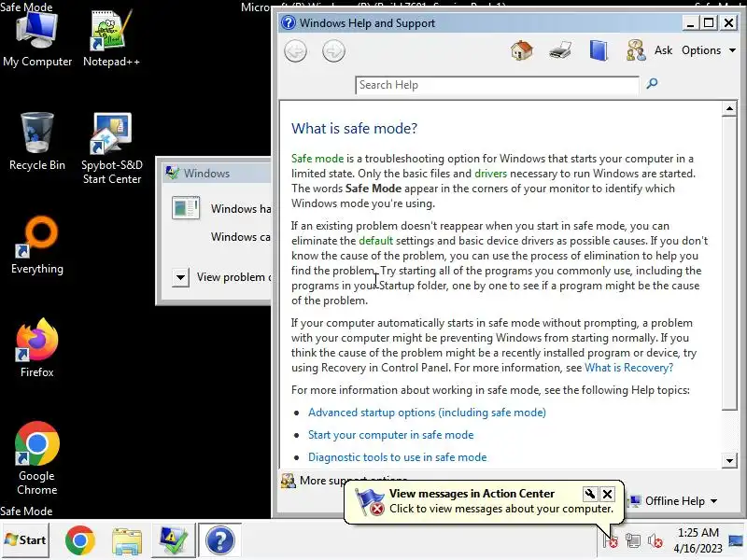This screenshot has width=747, height=560.
Task: Open Diagnostic tools to use in safe mode
Action: (x=398, y=457)
